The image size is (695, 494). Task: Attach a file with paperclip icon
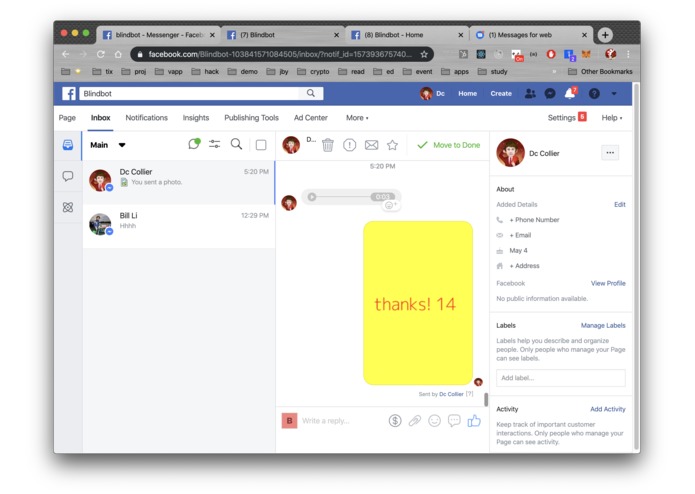coord(415,420)
